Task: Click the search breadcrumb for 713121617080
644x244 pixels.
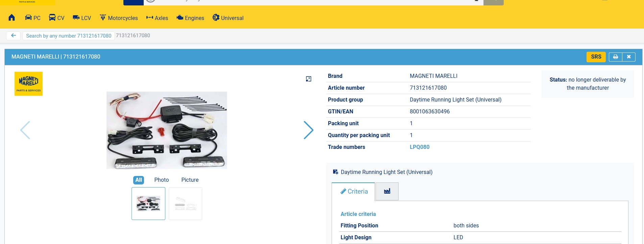Action: coord(69,36)
